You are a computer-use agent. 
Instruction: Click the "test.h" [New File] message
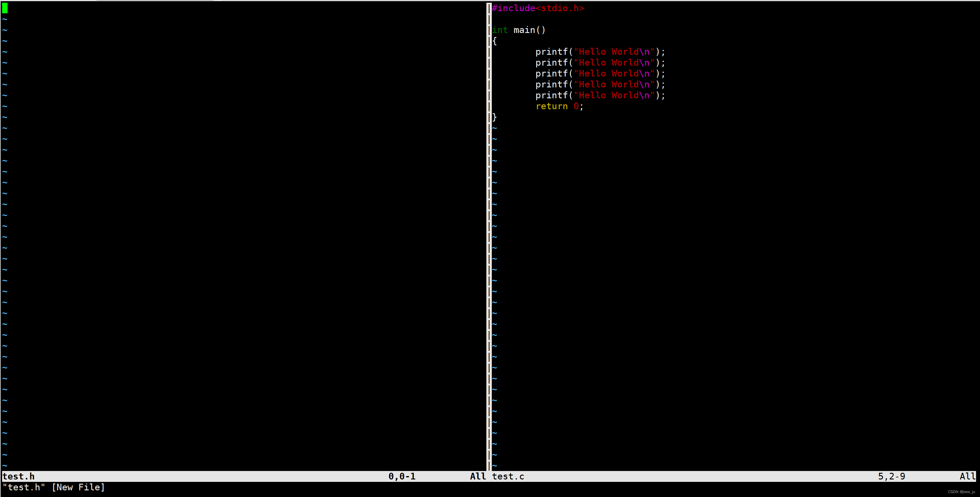[x=54, y=487]
